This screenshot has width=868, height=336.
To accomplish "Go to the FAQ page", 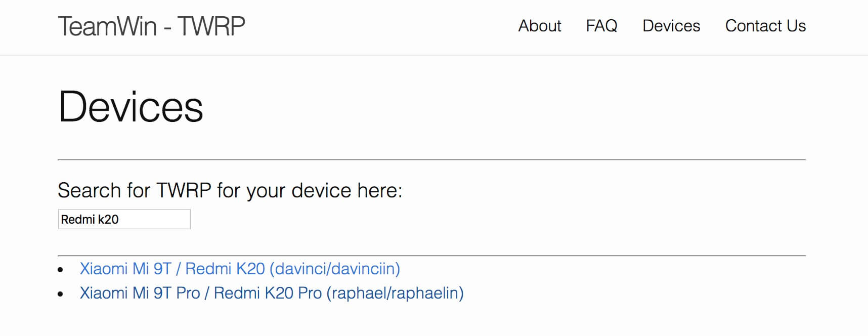I will click(x=601, y=26).
